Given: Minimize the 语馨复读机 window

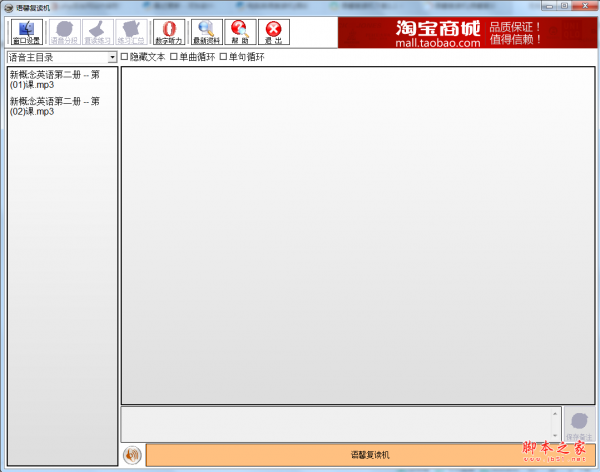Looking at the screenshot, I should [x=549, y=6].
